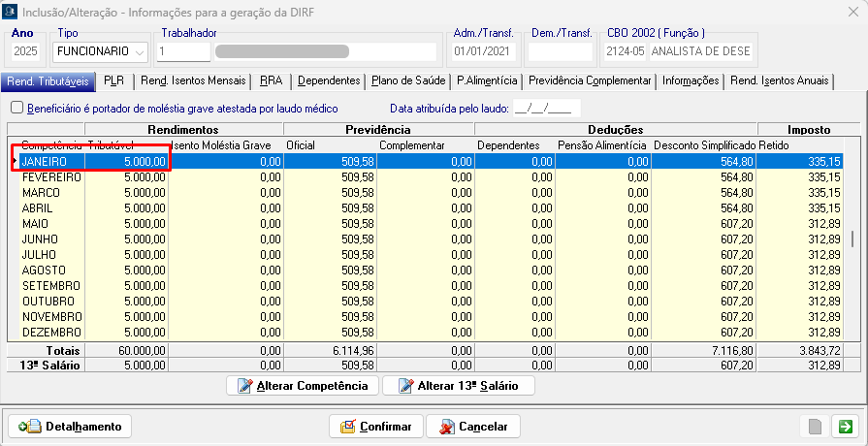
Task: Open the Dependentes tab
Action: point(329,81)
